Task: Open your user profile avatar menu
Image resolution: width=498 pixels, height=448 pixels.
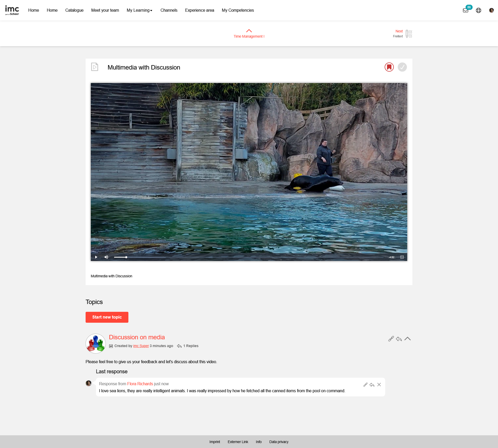Action: click(491, 10)
